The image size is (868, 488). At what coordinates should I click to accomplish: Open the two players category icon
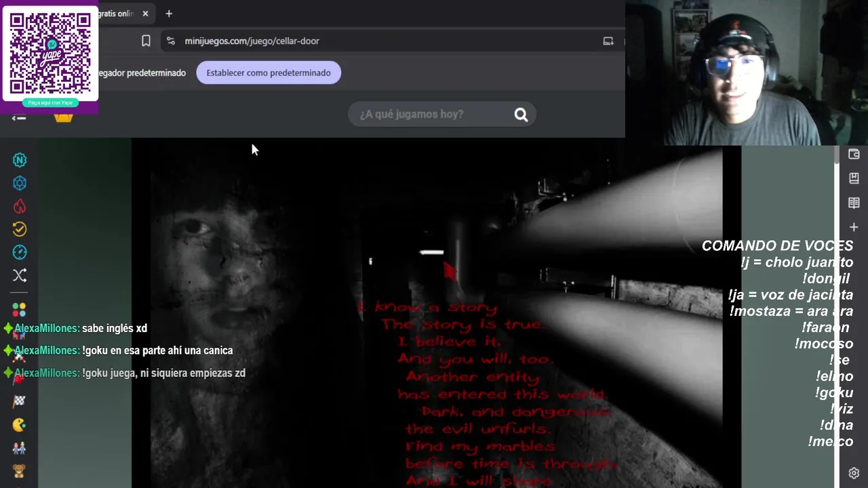[19, 448]
